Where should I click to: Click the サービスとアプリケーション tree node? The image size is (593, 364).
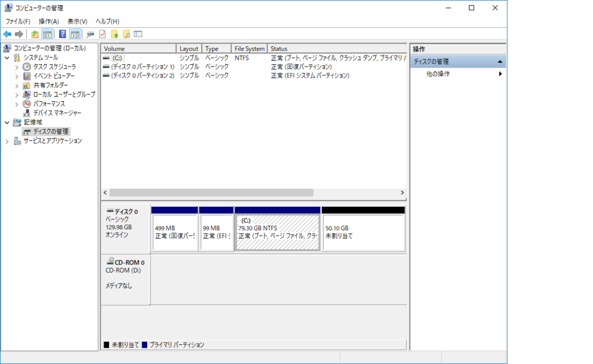53,141
